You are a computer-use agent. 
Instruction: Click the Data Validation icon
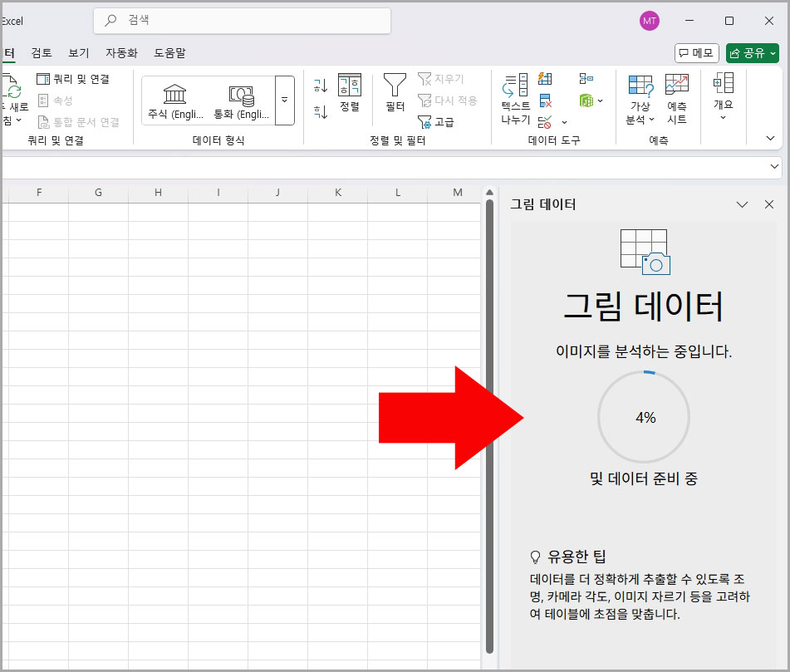click(545, 122)
